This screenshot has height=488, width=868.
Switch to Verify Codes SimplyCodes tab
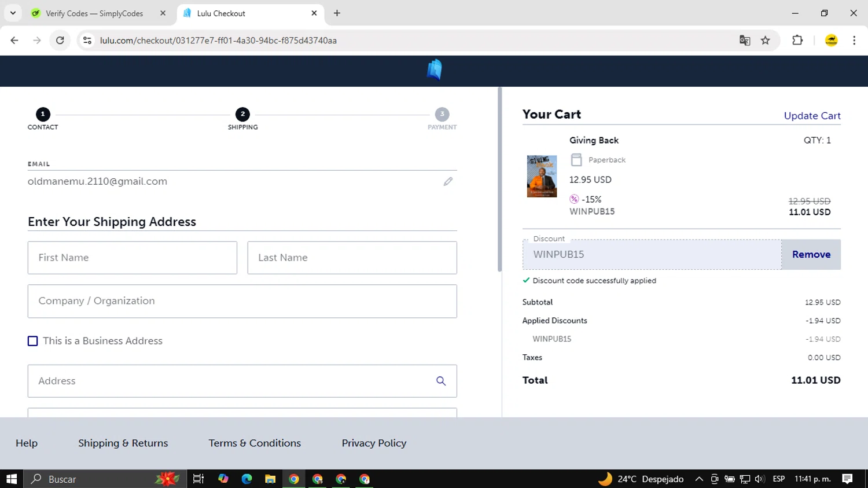tap(100, 13)
